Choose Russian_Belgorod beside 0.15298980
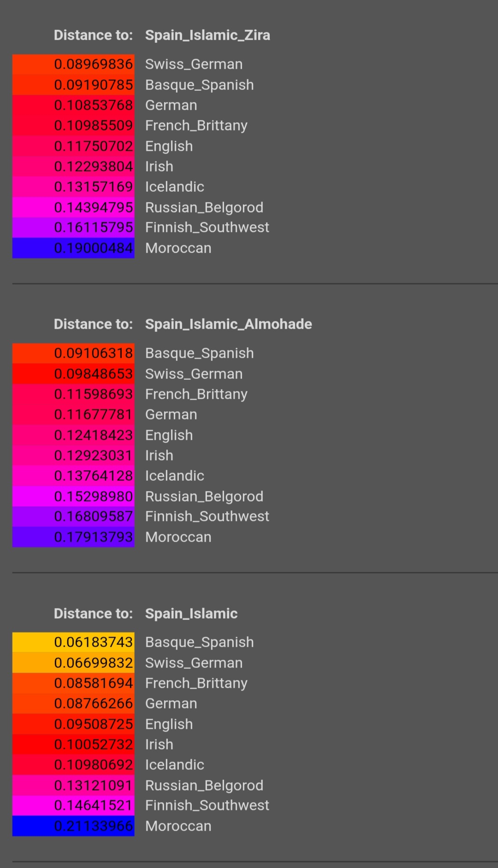This screenshot has height=868, width=498. click(204, 496)
